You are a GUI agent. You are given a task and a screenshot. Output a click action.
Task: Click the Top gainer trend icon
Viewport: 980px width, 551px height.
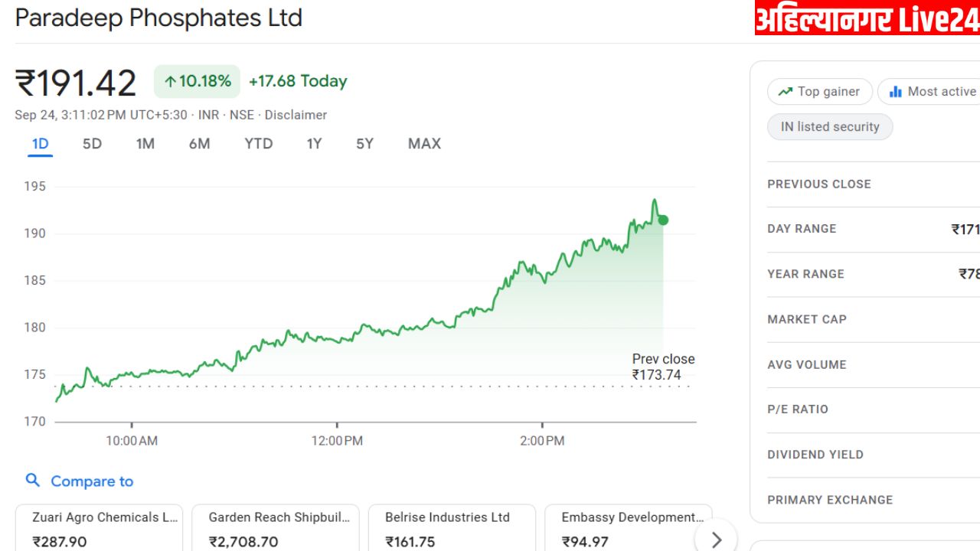click(785, 92)
